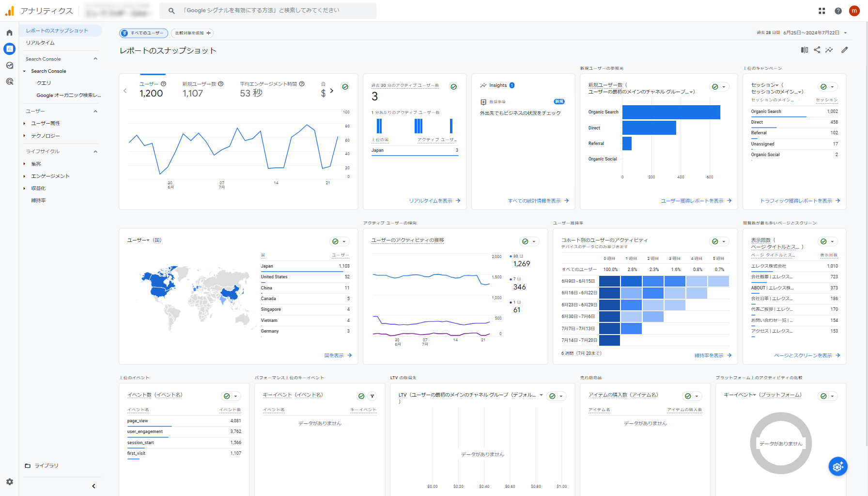Open the date range dropdown
Screen dimensions: 868x496
pos(845,33)
